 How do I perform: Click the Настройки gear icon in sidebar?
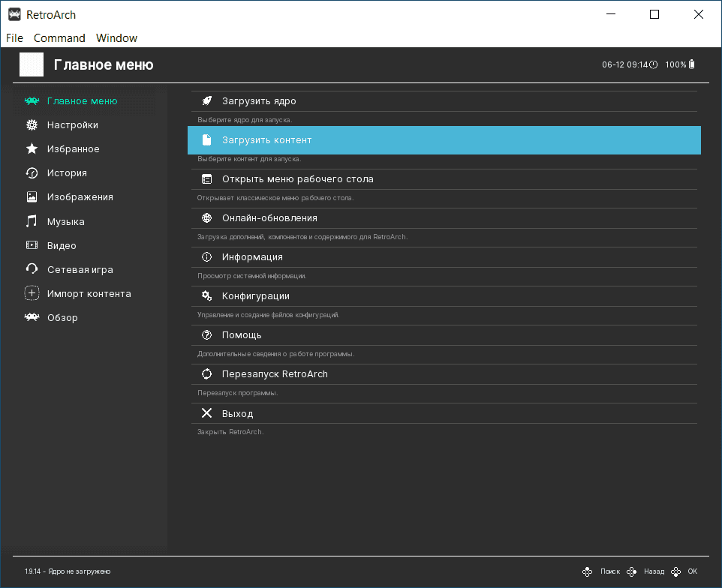pyautogui.click(x=32, y=124)
